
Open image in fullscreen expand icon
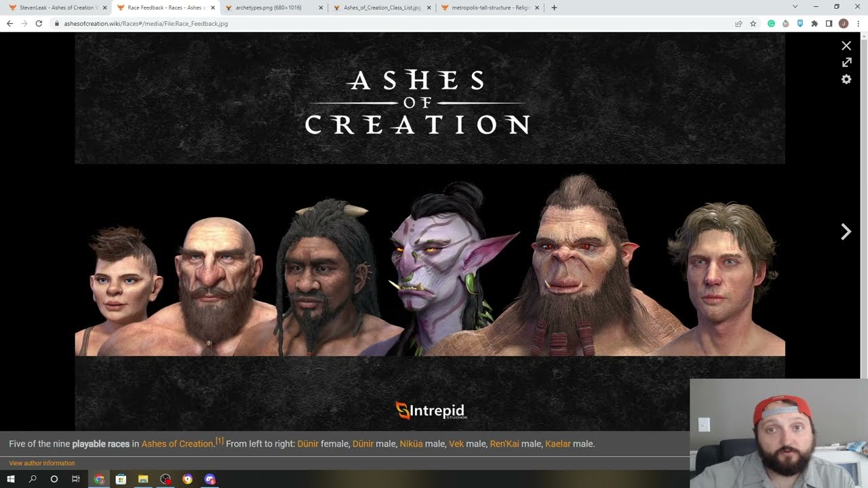tap(846, 62)
